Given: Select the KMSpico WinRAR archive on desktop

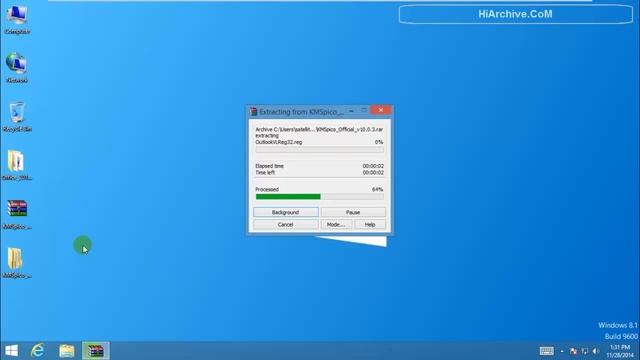Looking at the screenshot, I should pyautogui.click(x=17, y=214).
